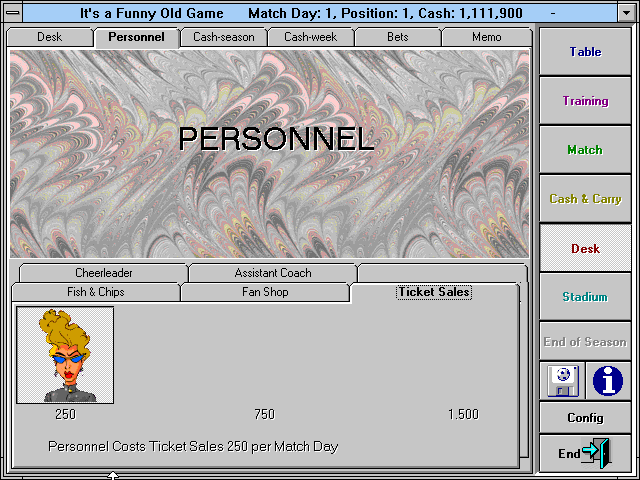The width and height of the screenshot is (640, 480).
Task: Select the Cheerleader tab
Action: [x=104, y=273]
